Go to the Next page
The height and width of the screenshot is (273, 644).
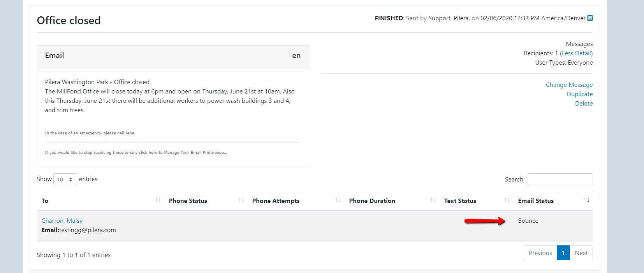[x=581, y=253]
